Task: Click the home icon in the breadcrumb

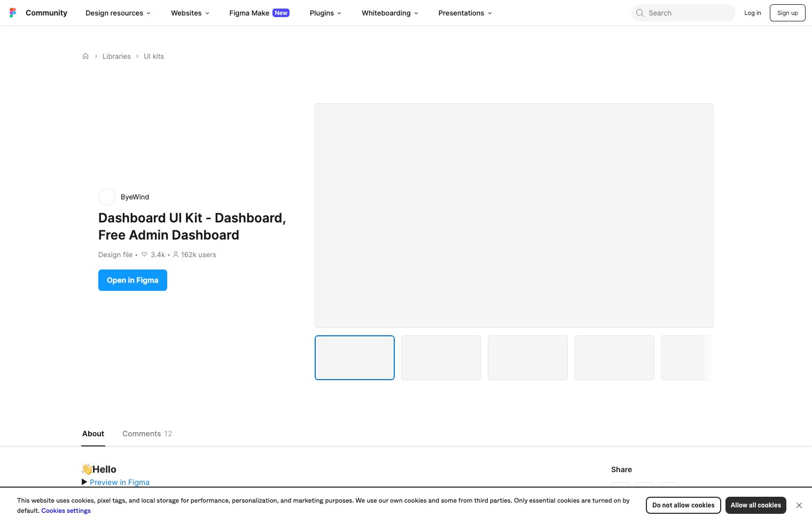Action: pos(85,56)
